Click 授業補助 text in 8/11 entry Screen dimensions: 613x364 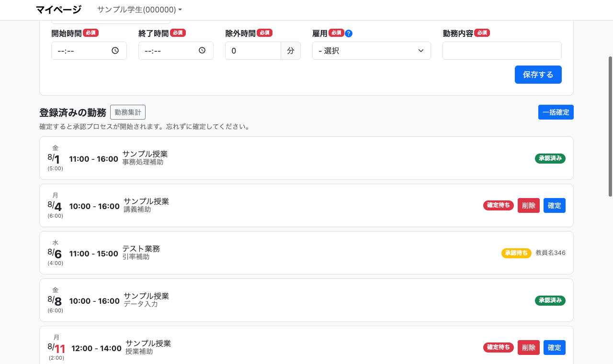[x=139, y=352]
